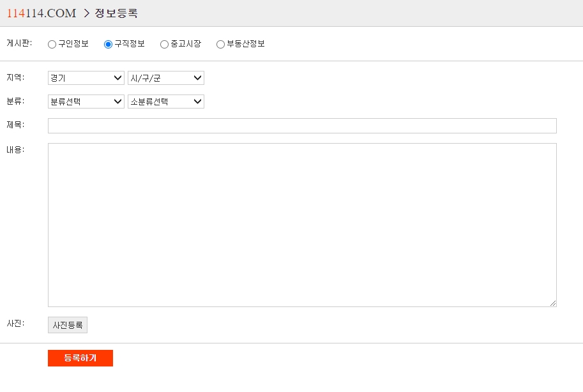Click the breadcrumb chevron before 정보등록
Screen dimensions: 583x392
(87, 13)
